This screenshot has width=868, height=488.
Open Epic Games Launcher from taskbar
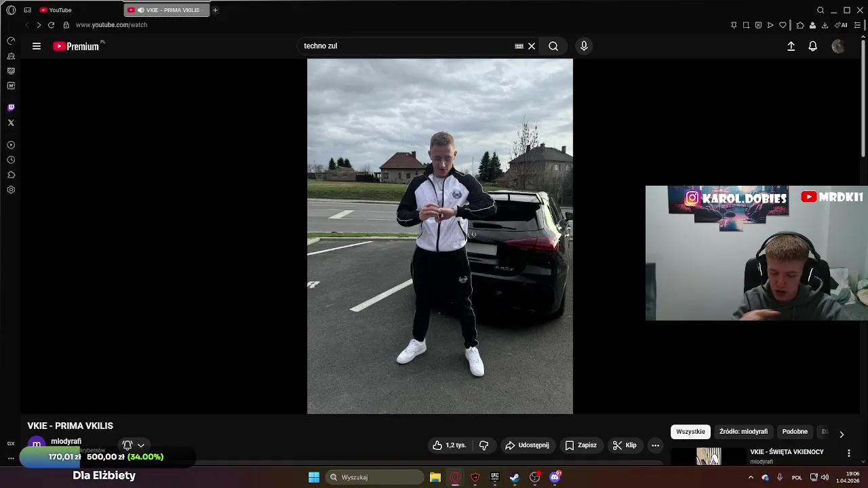pos(495,477)
